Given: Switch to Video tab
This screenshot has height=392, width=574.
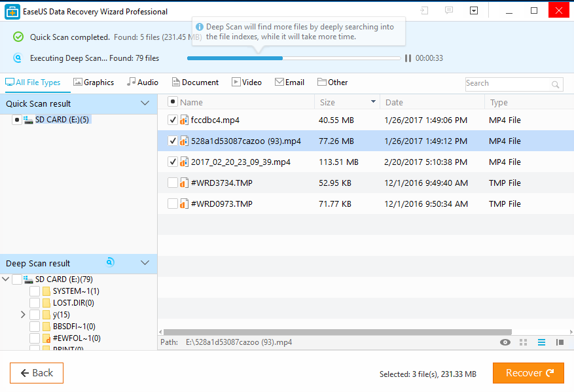Looking at the screenshot, I should point(247,82).
